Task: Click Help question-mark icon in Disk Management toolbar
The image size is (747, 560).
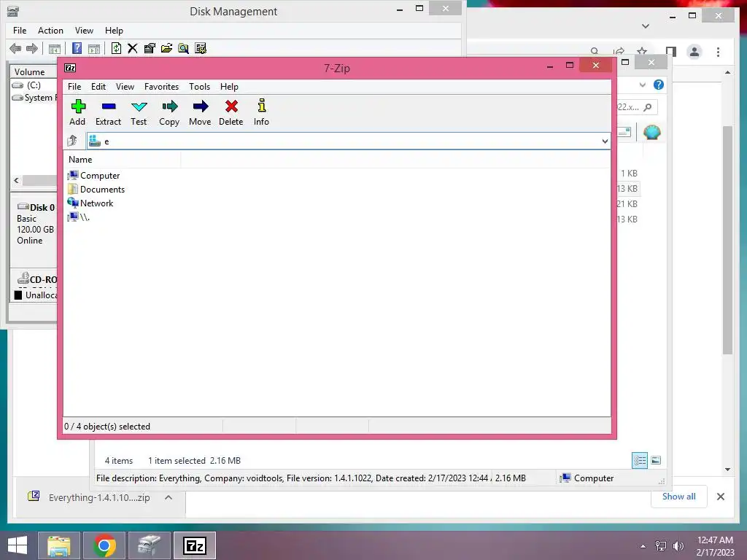Action: coord(77,48)
